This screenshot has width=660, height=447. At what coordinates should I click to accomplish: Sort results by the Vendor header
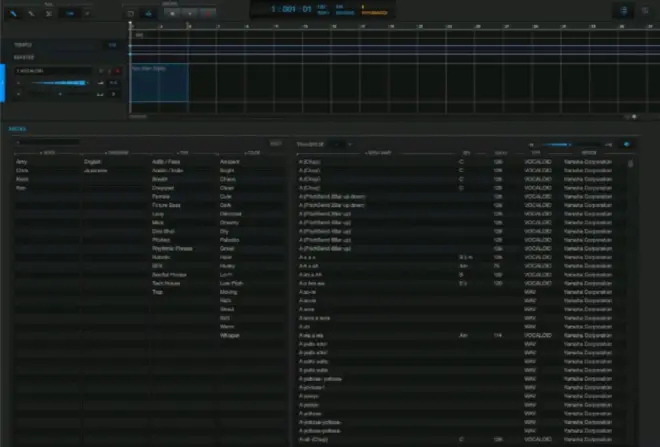tap(588, 153)
